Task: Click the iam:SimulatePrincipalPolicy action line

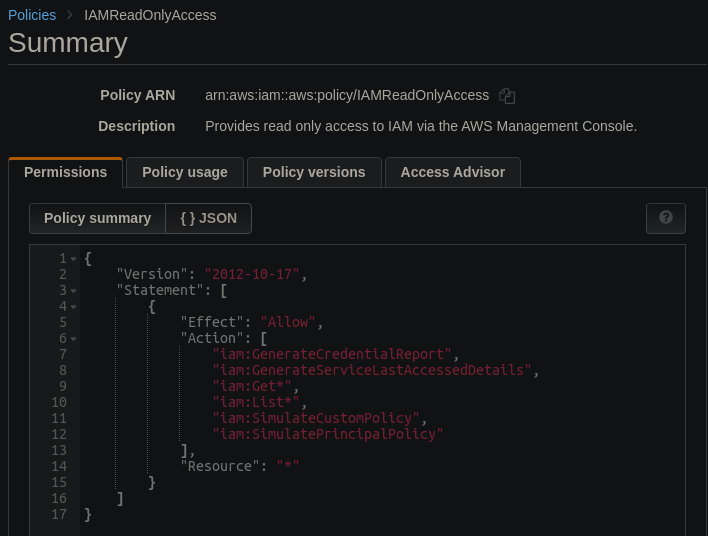Action: pyautogui.click(x=328, y=434)
